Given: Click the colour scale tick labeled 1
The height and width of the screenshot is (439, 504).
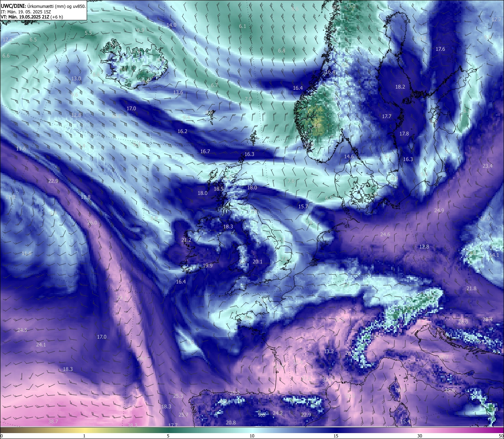Looking at the screenshot, I should [x=84, y=436].
